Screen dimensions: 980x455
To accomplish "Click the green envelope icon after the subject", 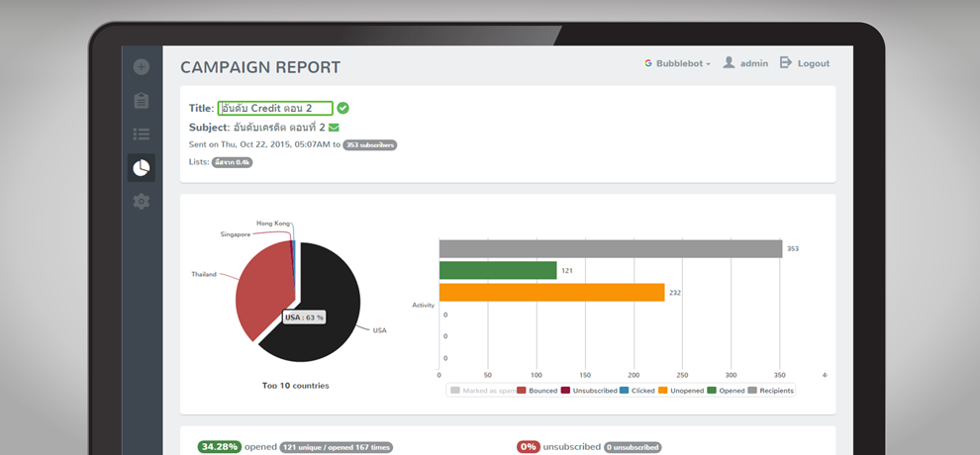I will (x=334, y=128).
